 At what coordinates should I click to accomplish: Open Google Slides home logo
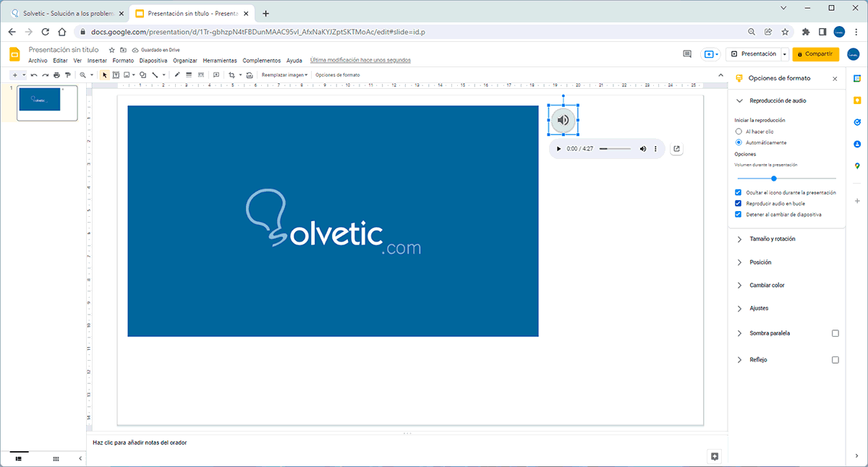click(14, 54)
